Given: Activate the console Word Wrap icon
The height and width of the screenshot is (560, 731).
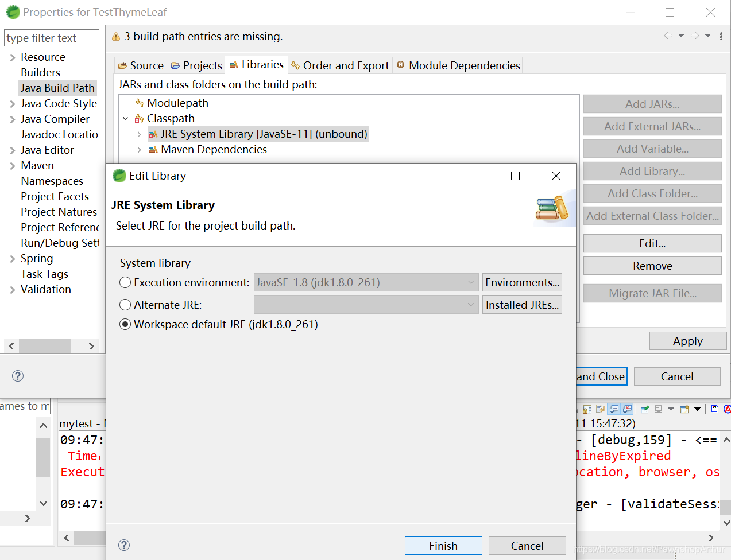Looking at the screenshot, I should click(600, 409).
